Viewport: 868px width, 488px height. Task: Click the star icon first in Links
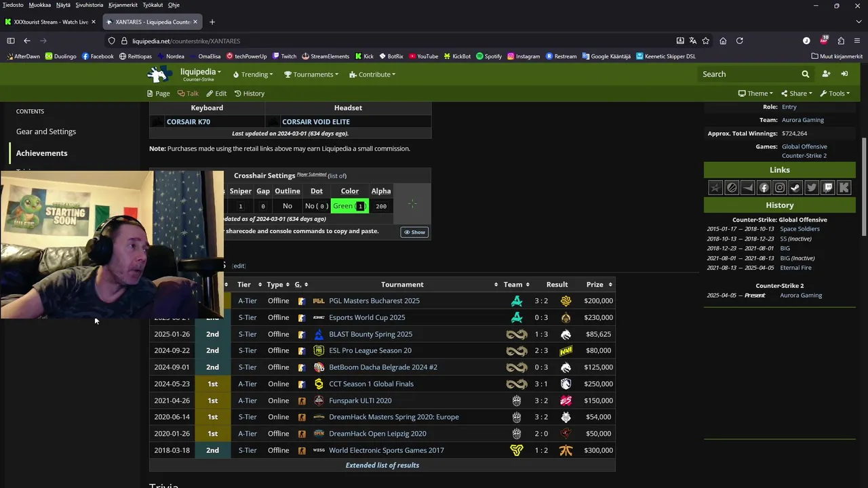[715, 188]
